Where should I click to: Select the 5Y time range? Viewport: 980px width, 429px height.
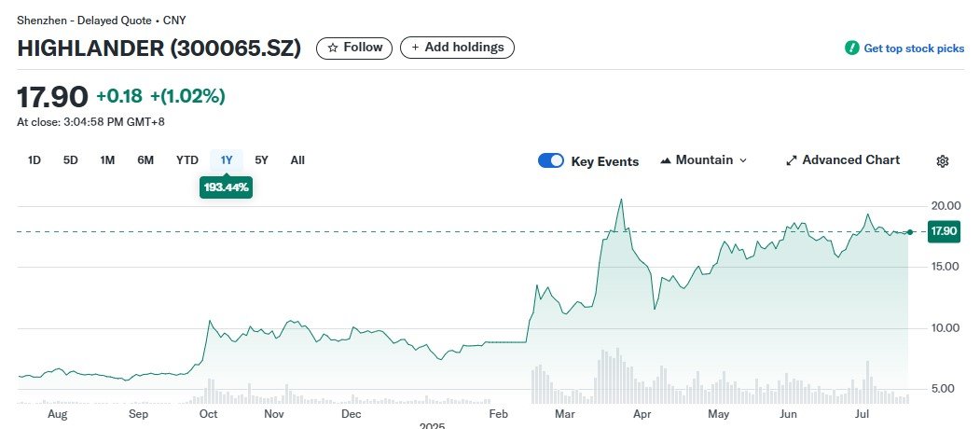tap(262, 160)
